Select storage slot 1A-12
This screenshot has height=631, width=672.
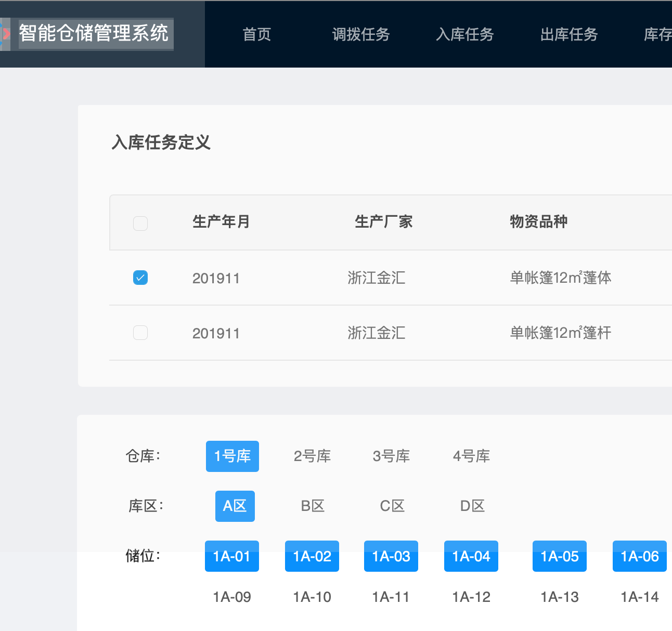point(471,597)
